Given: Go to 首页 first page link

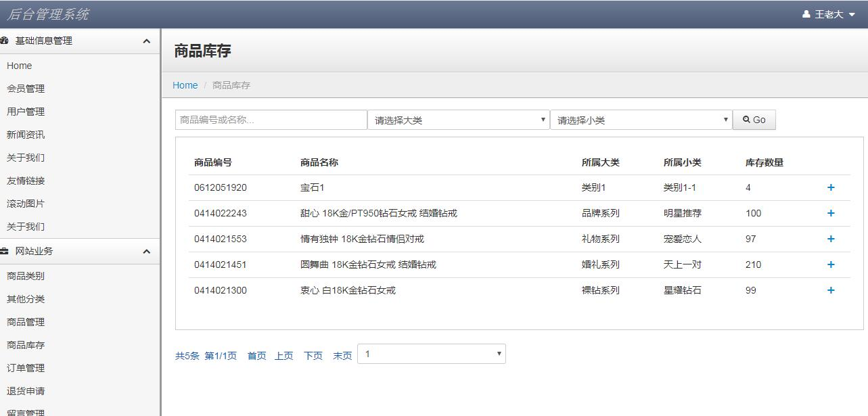Looking at the screenshot, I should [x=257, y=356].
